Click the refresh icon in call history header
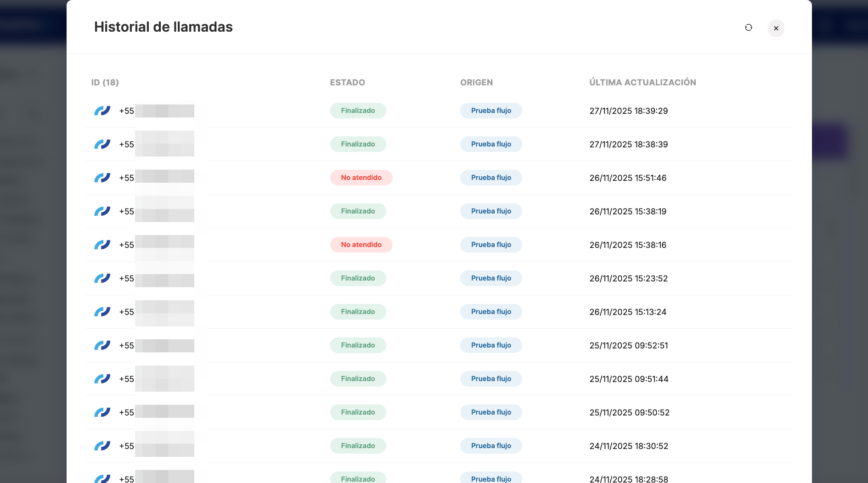The width and height of the screenshot is (868, 483). (x=749, y=28)
